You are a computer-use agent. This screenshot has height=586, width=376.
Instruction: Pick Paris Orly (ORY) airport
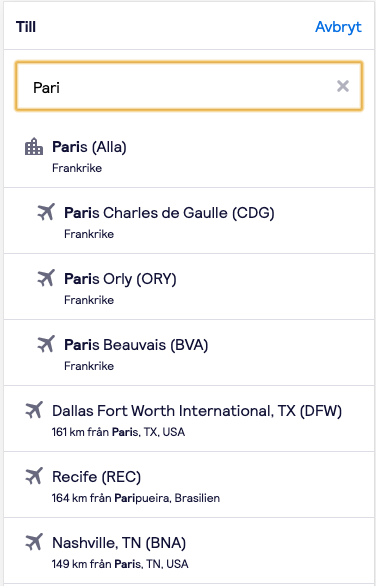[x=188, y=287]
